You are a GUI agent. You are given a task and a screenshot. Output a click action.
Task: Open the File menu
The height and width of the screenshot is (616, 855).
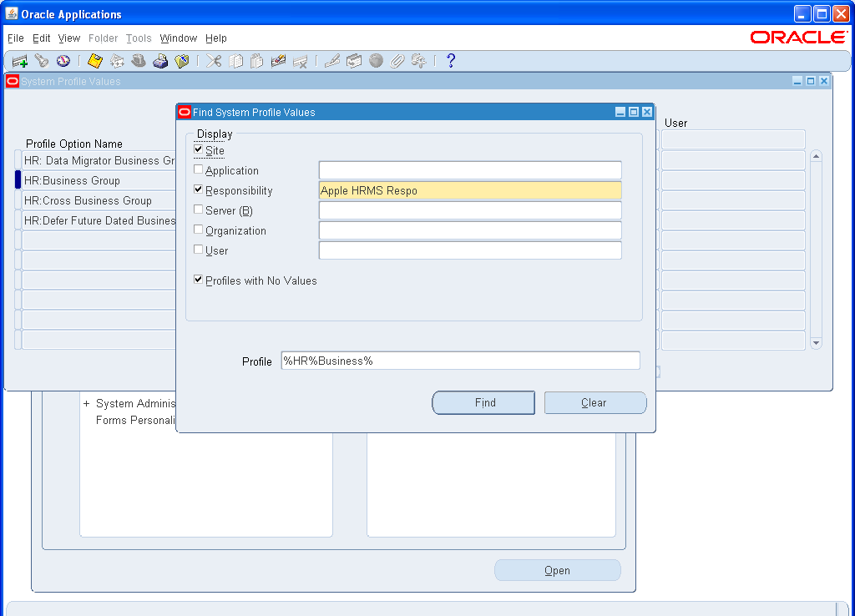[14, 38]
